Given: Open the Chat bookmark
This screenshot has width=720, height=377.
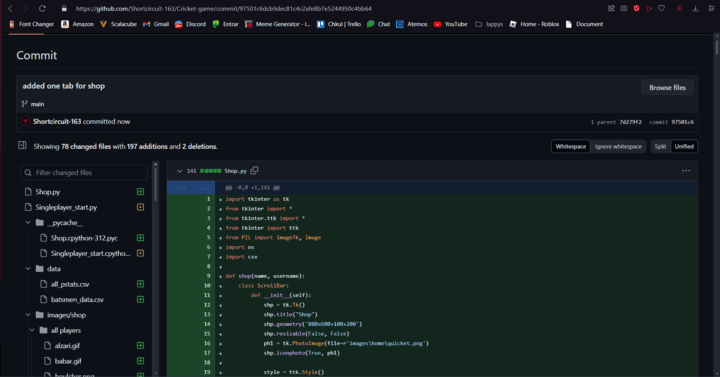Looking at the screenshot, I should [x=378, y=24].
